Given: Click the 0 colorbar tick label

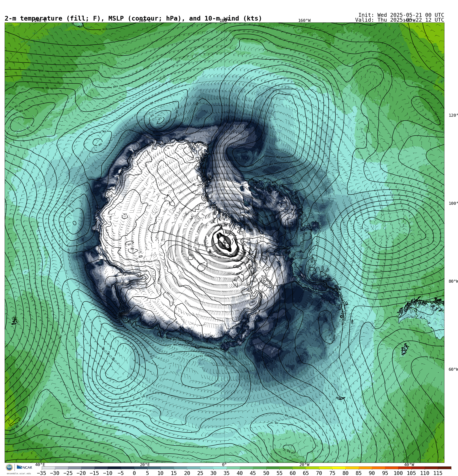Looking at the screenshot, I should click(x=134, y=473).
